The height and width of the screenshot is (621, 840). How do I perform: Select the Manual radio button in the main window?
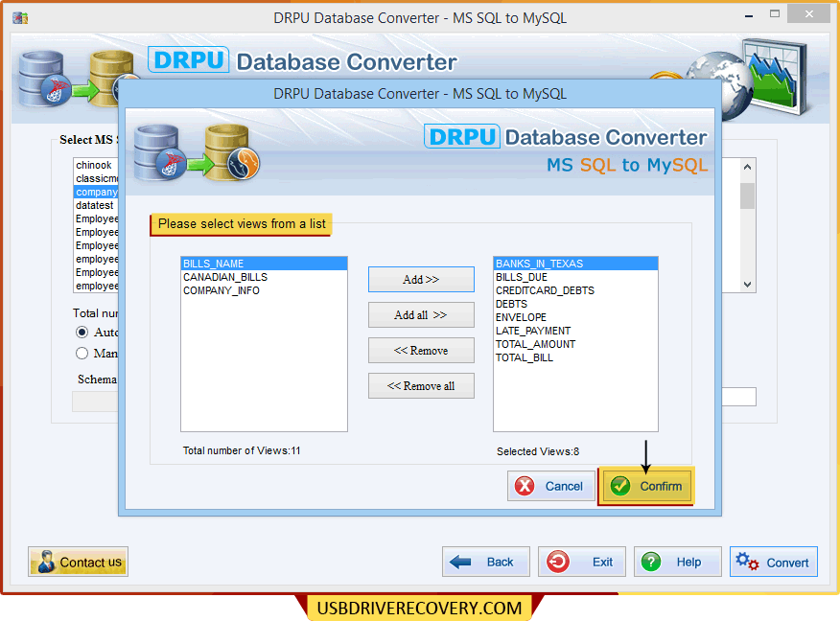point(82,354)
